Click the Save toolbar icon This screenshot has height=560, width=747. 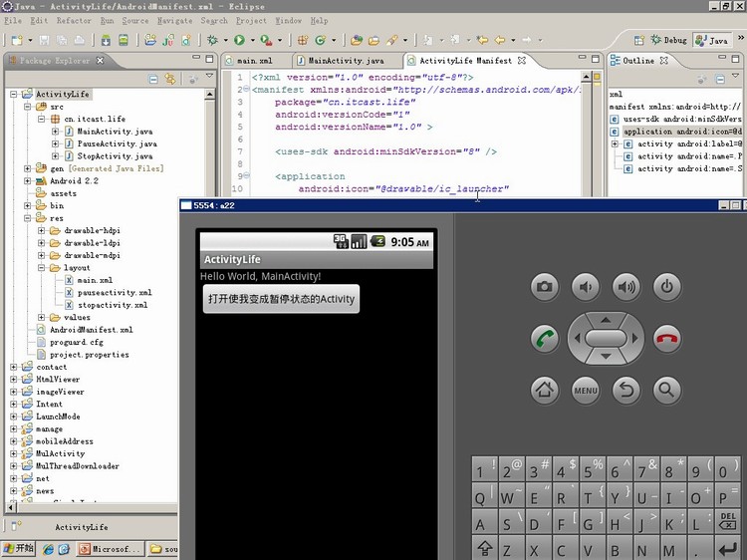[x=44, y=40]
